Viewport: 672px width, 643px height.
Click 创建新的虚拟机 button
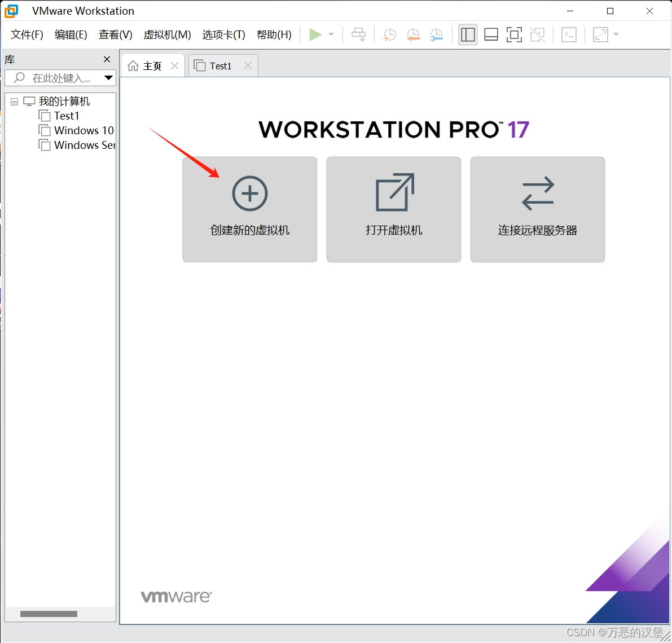click(x=250, y=209)
